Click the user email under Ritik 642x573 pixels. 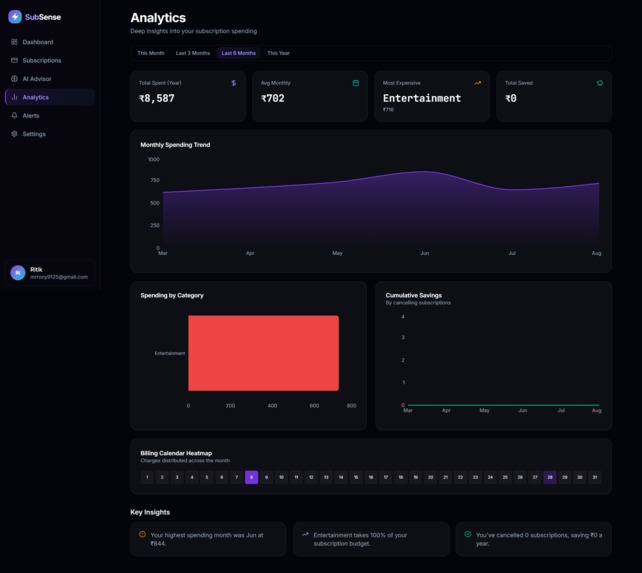pos(59,277)
